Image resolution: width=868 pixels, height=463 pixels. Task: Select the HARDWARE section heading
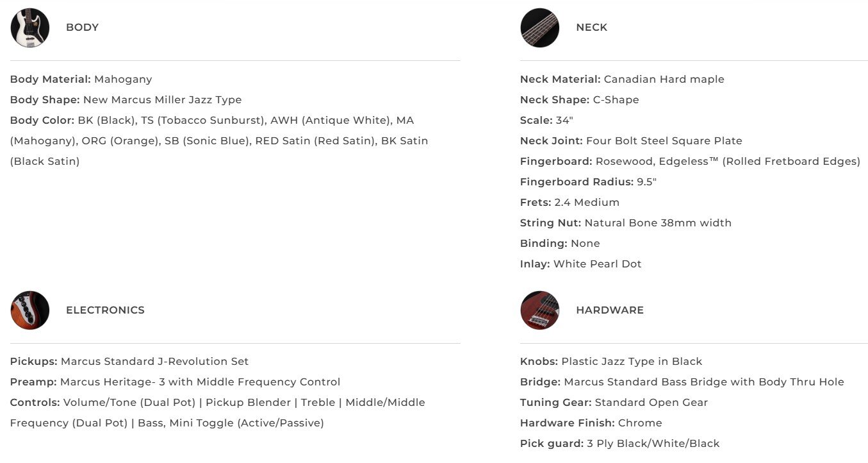pyautogui.click(x=609, y=310)
